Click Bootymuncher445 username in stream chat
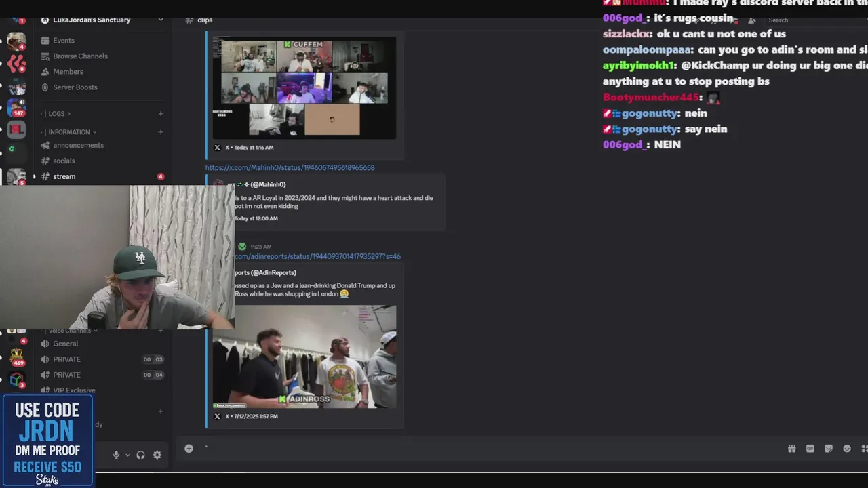This screenshot has width=868, height=488. 651,97
